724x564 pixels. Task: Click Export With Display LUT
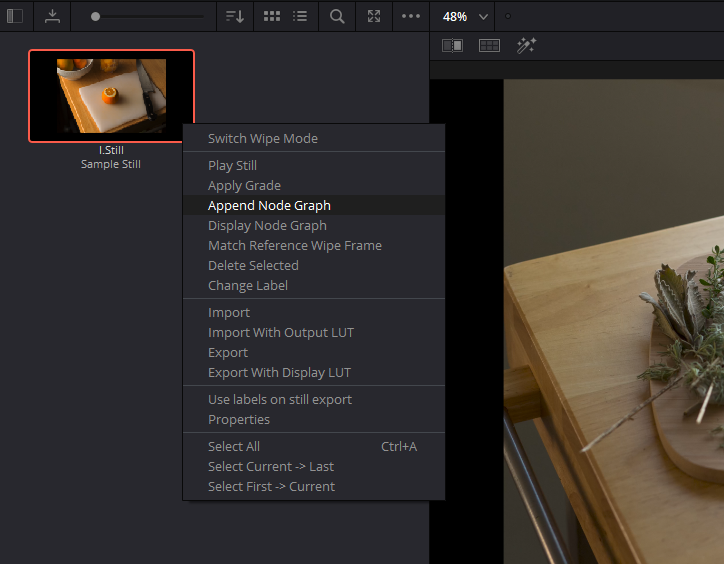point(279,372)
